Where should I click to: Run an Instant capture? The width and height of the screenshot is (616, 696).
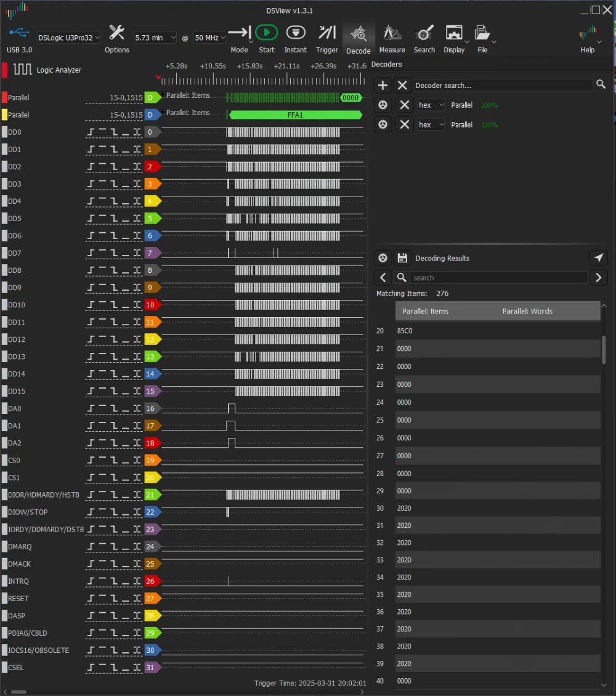[x=296, y=32]
